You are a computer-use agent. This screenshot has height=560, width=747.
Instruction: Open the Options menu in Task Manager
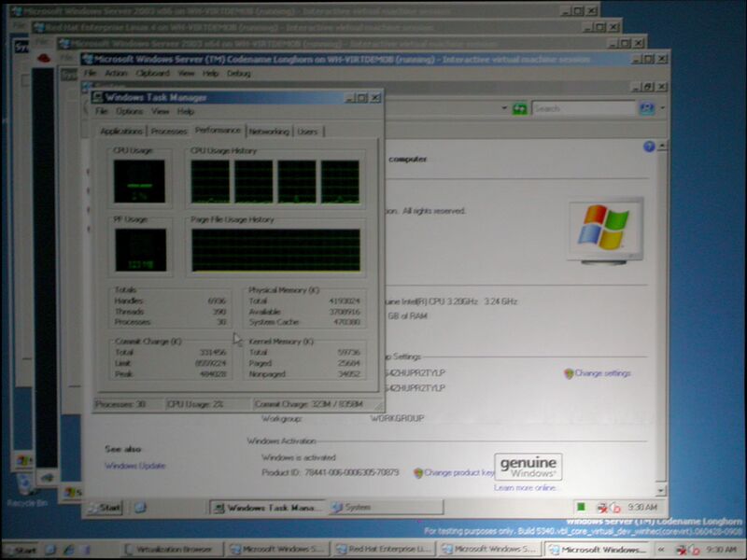point(129,111)
